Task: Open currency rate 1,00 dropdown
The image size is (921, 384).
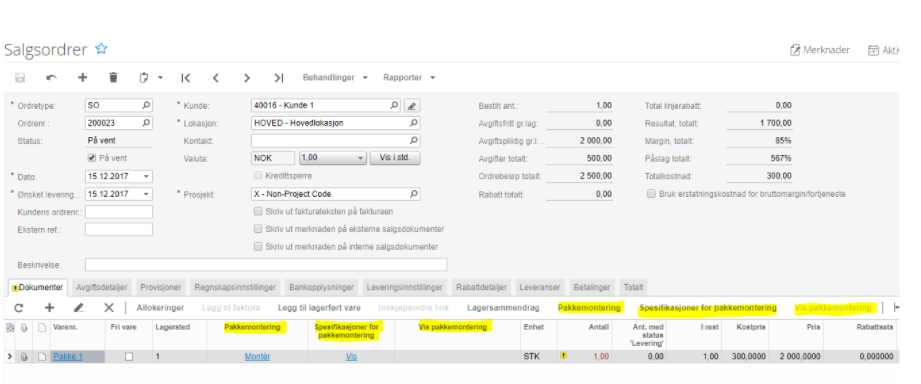Action: point(360,159)
